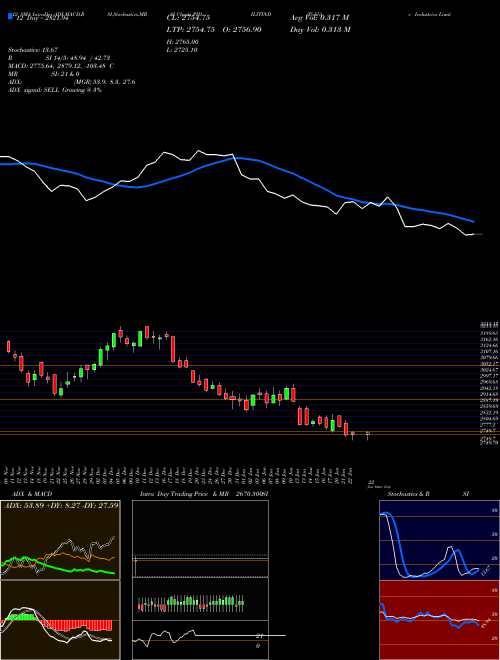The image size is (500, 660).
Task: Open the MR line chart panel
Action: (200, 640)
